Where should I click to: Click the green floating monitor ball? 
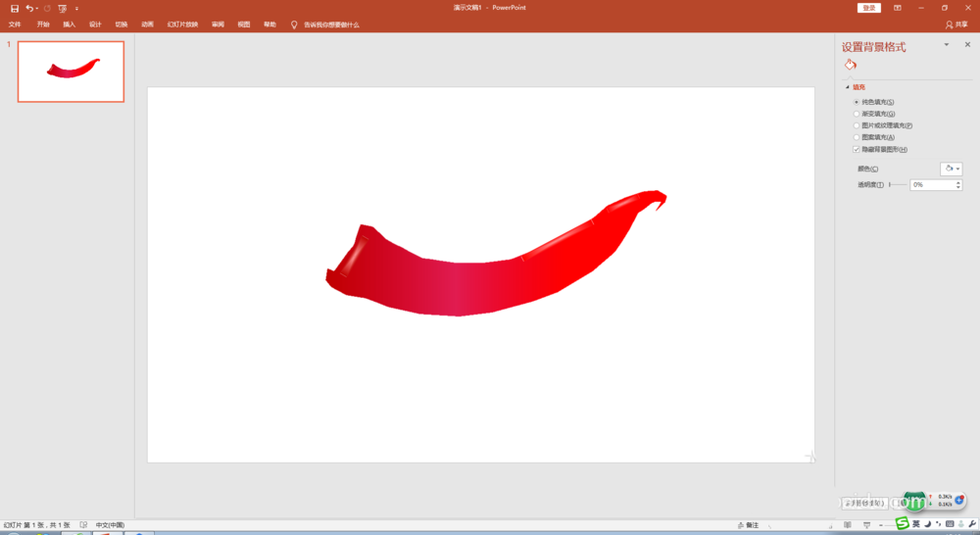click(913, 501)
